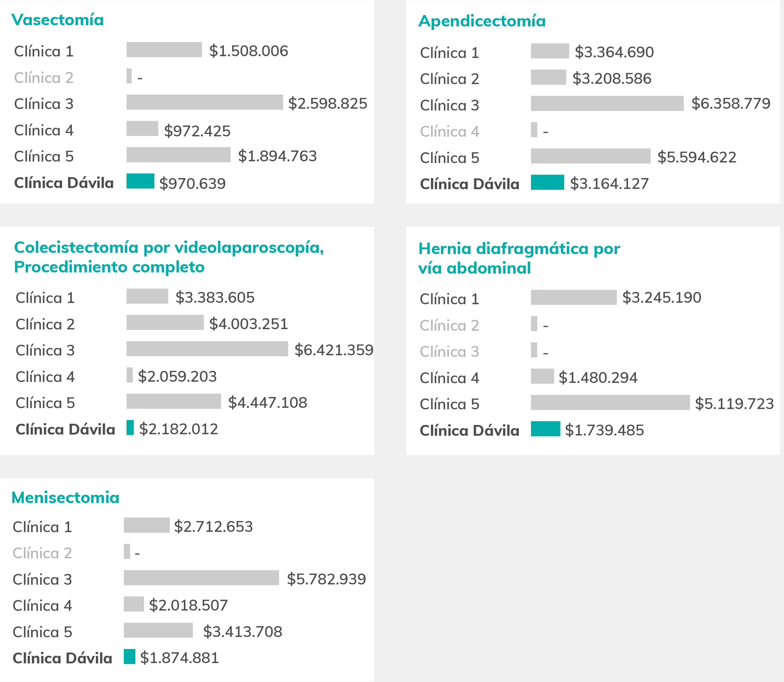
Task: Click the Menisectomia section title
Action: (x=66, y=497)
